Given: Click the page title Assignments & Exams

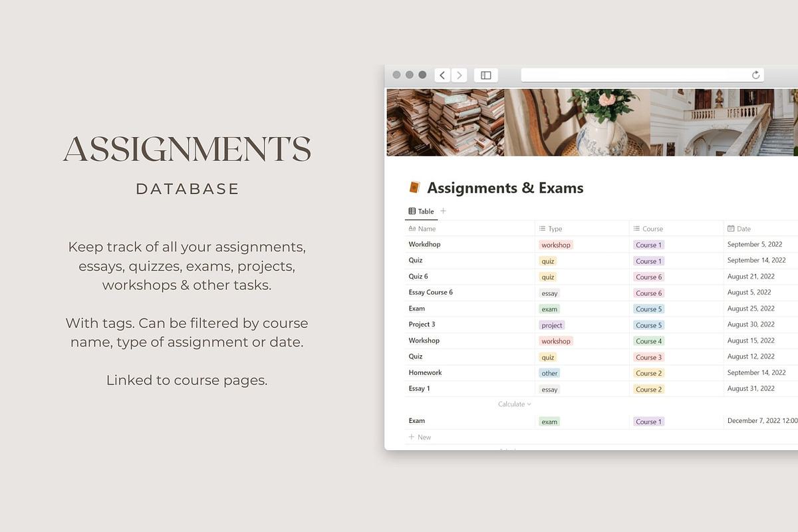Looking at the screenshot, I should pyautogui.click(x=505, y=188).
